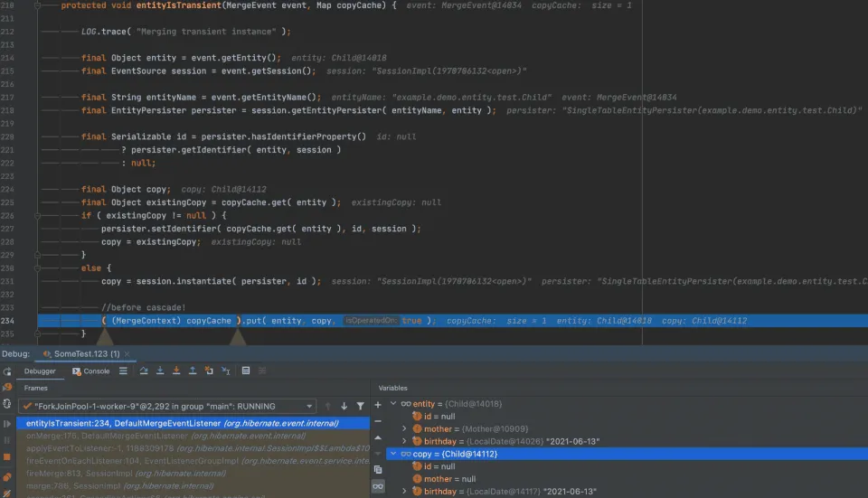The height and width of the screenshot is (498, 868).
Task: Click 'LOG.trace' on line 212
Action: pyautogui.click(x=103, y=32)
